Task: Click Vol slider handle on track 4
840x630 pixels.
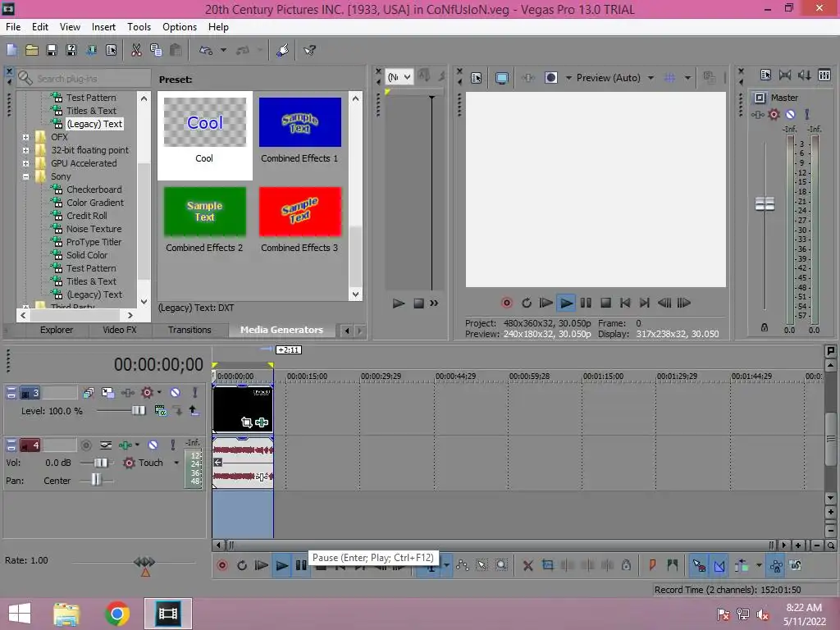Action: (x=101, y=463)
